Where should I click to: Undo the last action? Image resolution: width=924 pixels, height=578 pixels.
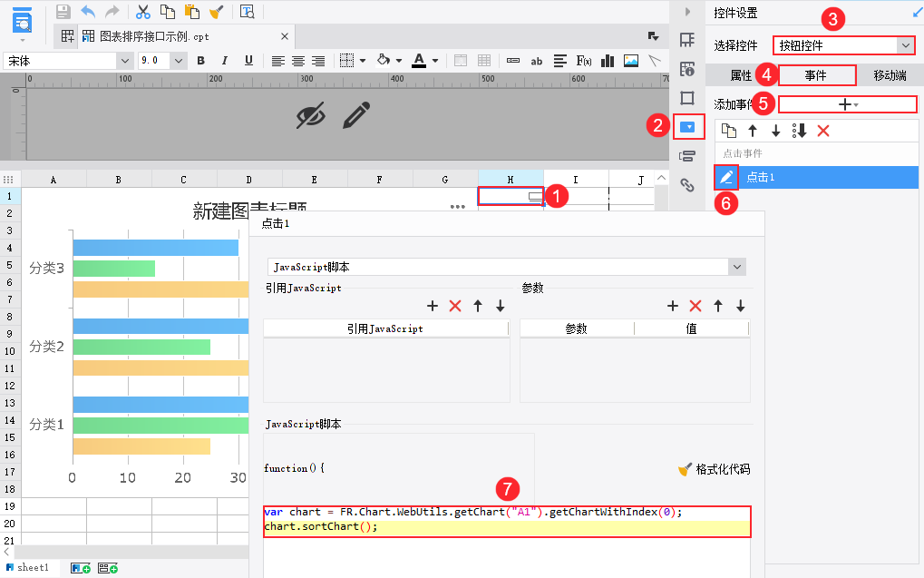(88, 11)
